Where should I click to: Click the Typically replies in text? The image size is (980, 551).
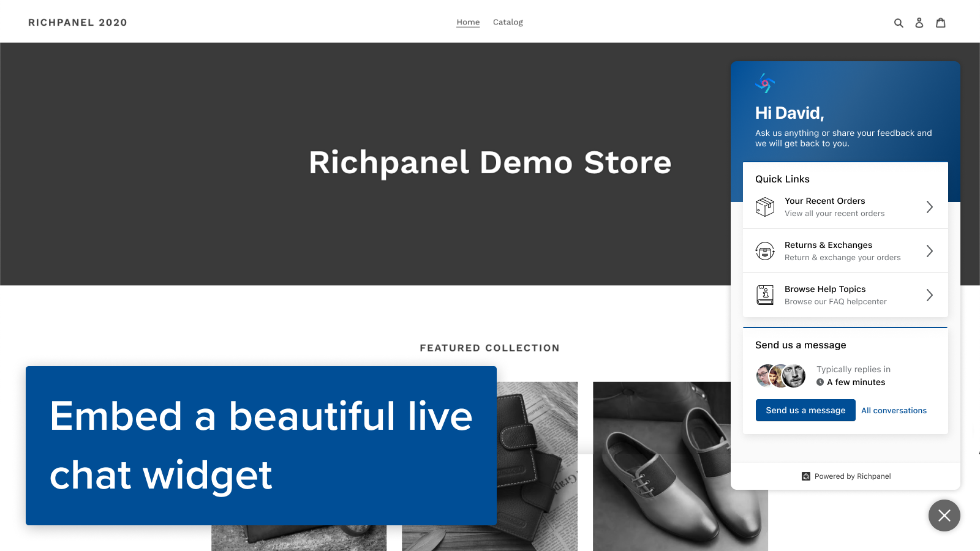pyautogui.click(x=853, y=370)
